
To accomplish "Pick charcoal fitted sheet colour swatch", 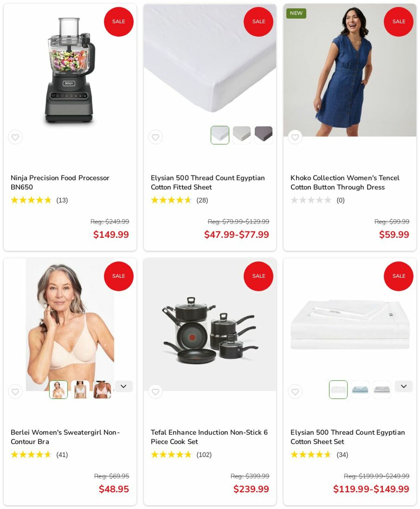I will tap(263, 135).
